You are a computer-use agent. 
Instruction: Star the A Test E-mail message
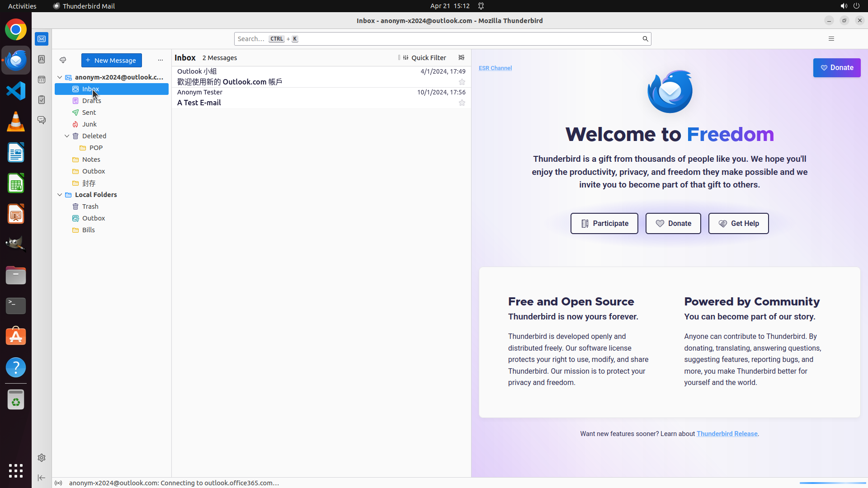(x=462, y=103)
